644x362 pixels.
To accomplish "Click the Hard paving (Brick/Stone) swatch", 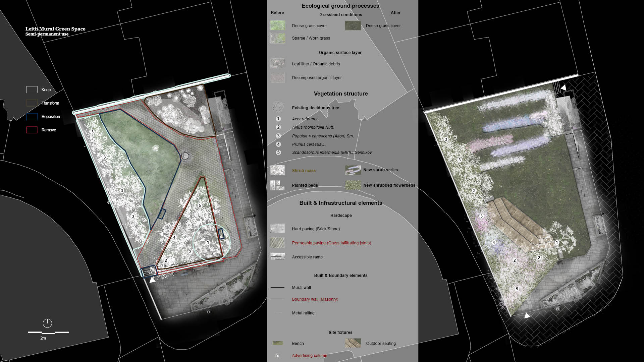I will click(278, 229).
